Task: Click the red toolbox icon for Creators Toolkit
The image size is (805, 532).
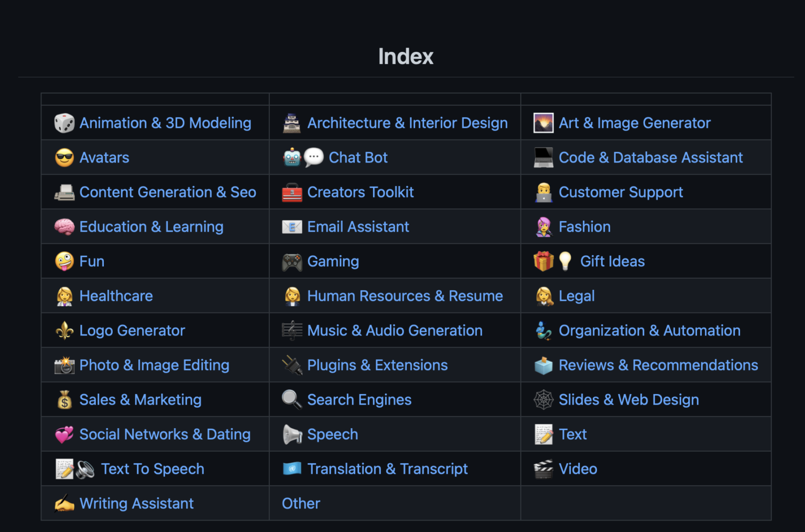Action: [x=292, y=192]
